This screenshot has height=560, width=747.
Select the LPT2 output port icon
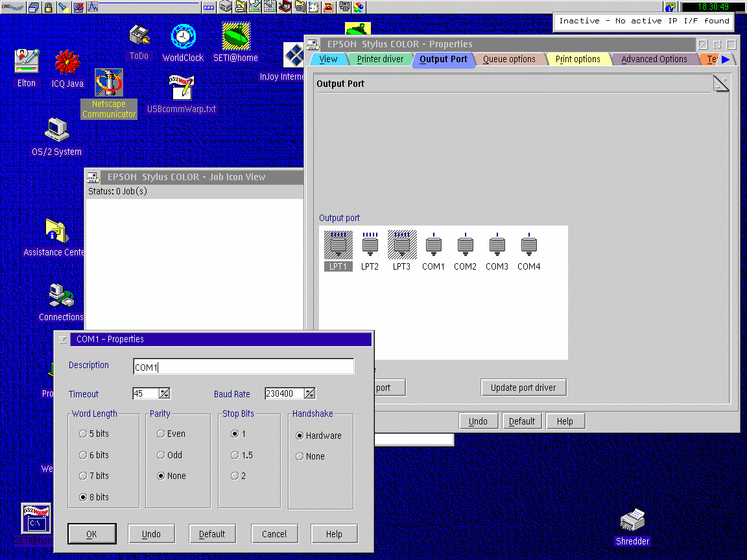pos(370,251)
